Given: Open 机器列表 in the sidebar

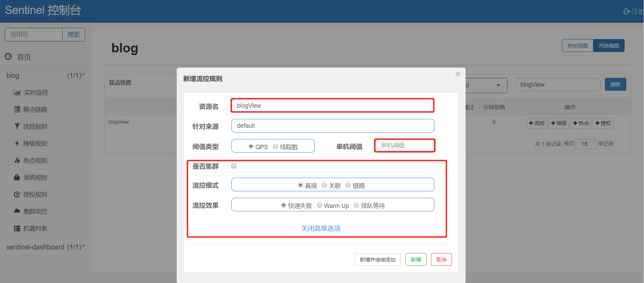Looking at the screenshot, I should coord(35,228).
